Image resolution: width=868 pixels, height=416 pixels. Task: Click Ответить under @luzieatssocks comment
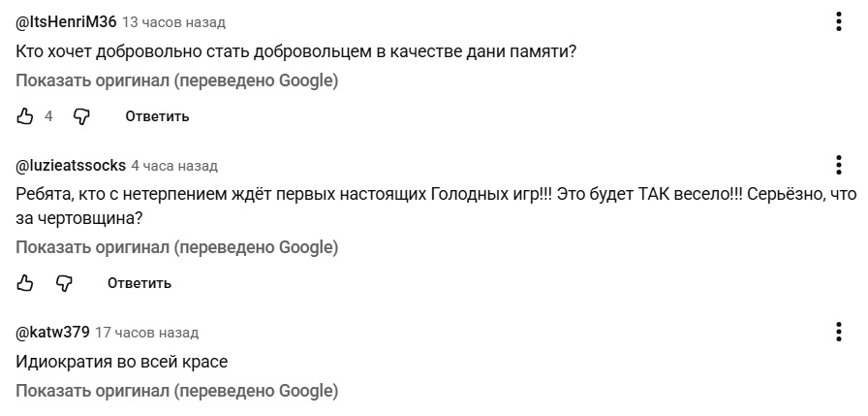[x=139, y=283]
